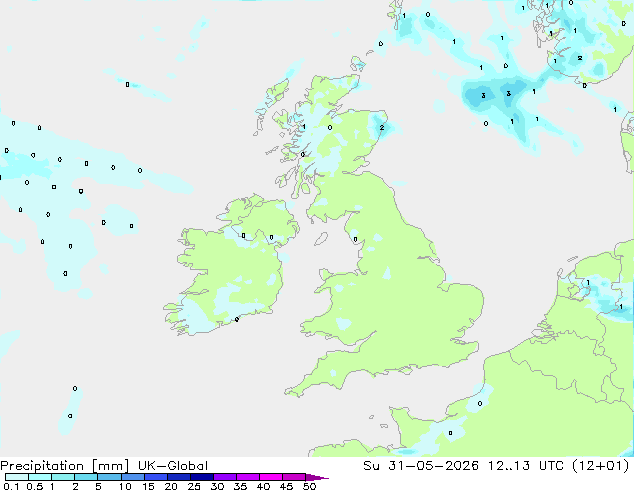
Task: Click the '12..13 UTC' time range text
Action: pyautogui.click(x=526, y=466)
